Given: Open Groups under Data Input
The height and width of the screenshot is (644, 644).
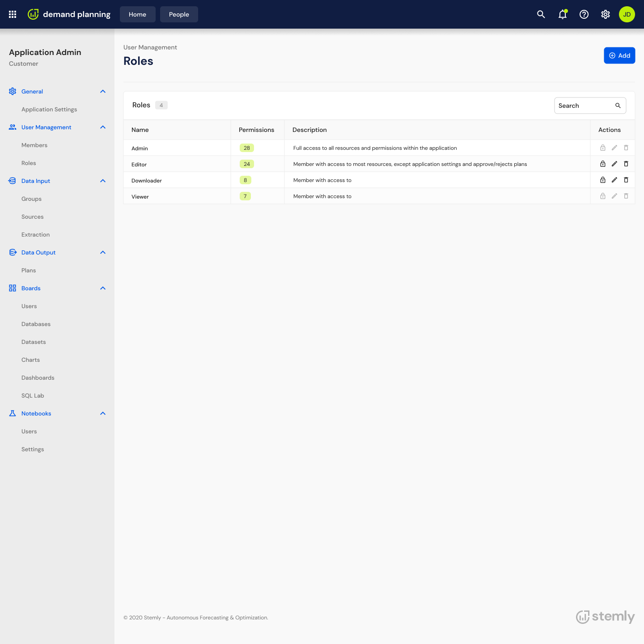Looking at the screenshot, I should [31, 199].
